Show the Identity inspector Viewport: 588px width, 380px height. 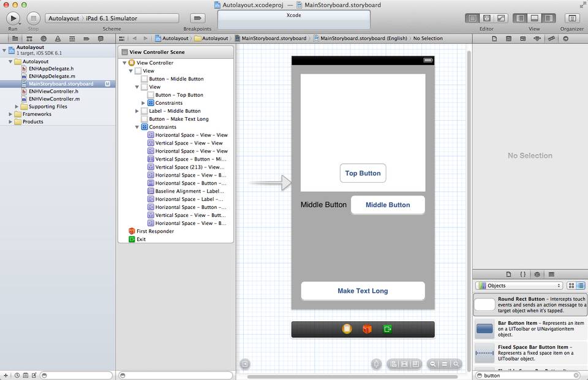[522, 38]
